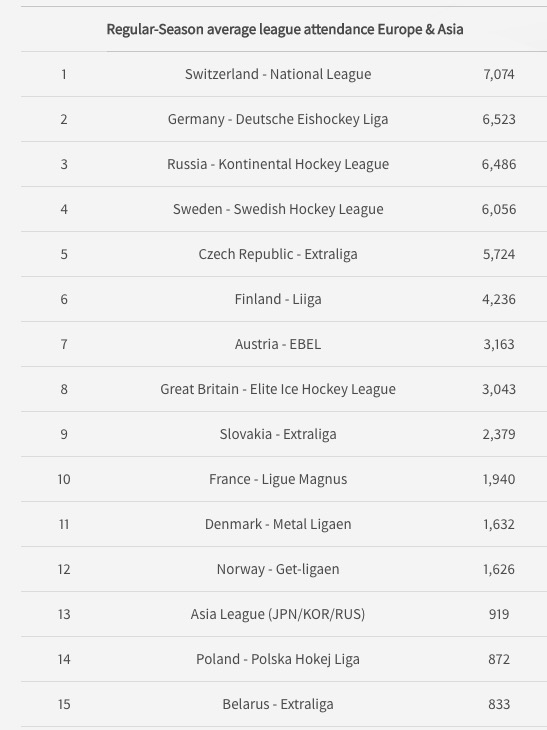The width and height of the screenshot is (547, 730).
Task: Click Great Britain - Elite Ice Hockey League
Action: click(x=278, y=389)
